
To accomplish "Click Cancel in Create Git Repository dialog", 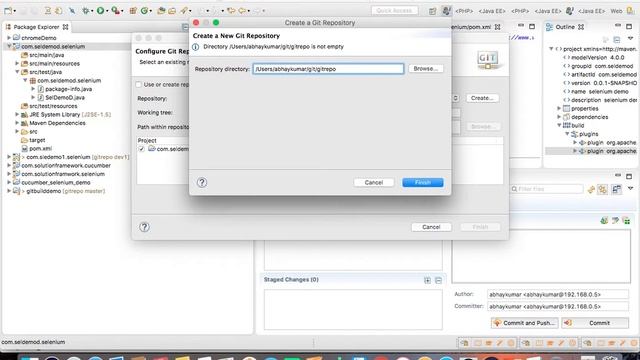I will (x=373, y=182).
